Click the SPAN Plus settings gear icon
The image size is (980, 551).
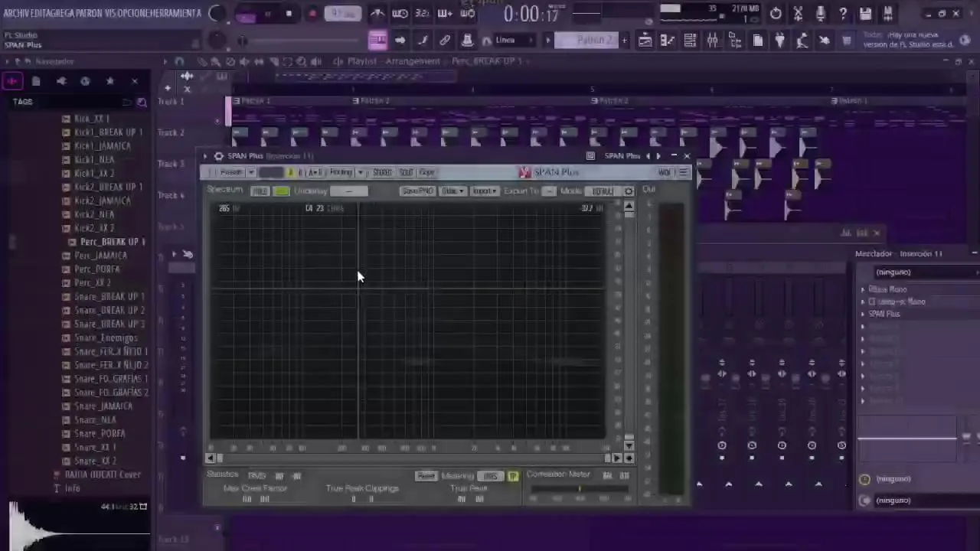pos(218,156)
